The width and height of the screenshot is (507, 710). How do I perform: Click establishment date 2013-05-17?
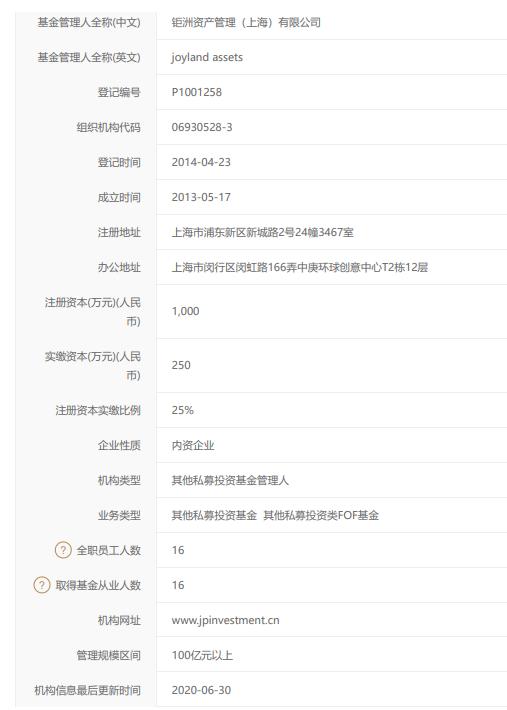coord(201,197)
